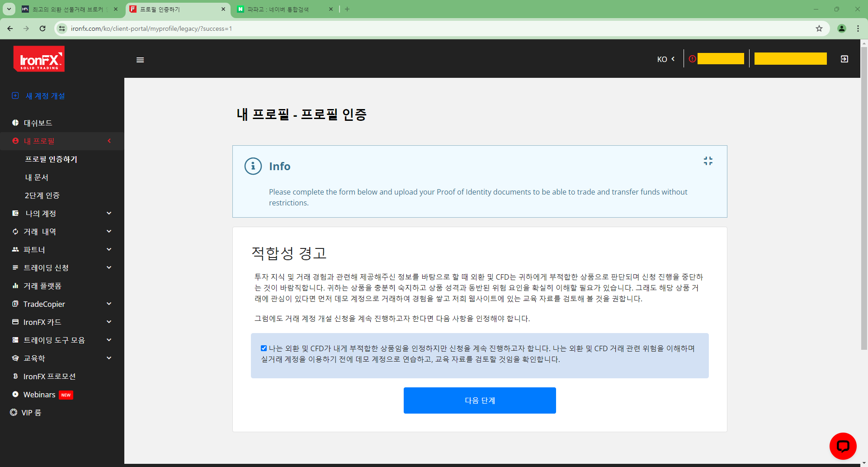
Task: Click the 다음 단계 button
Action: tap(480, 400)
